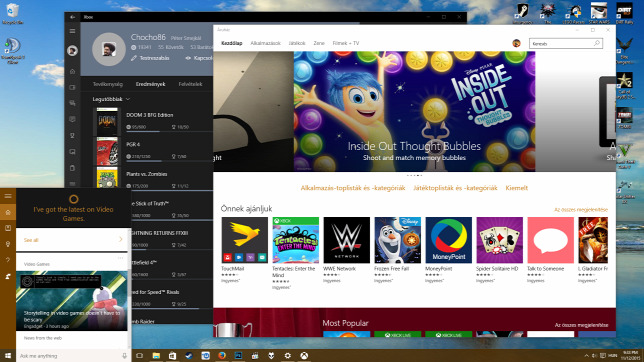Open the Store user account avatar
The image size is (644, 362).
(516, 43)
